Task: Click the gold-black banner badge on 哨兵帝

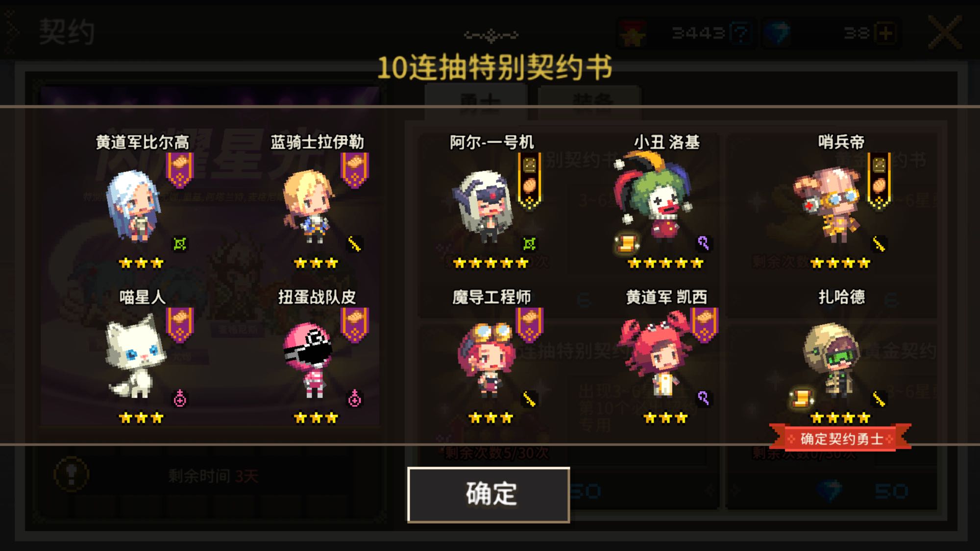Action: [x=879, y=181]
